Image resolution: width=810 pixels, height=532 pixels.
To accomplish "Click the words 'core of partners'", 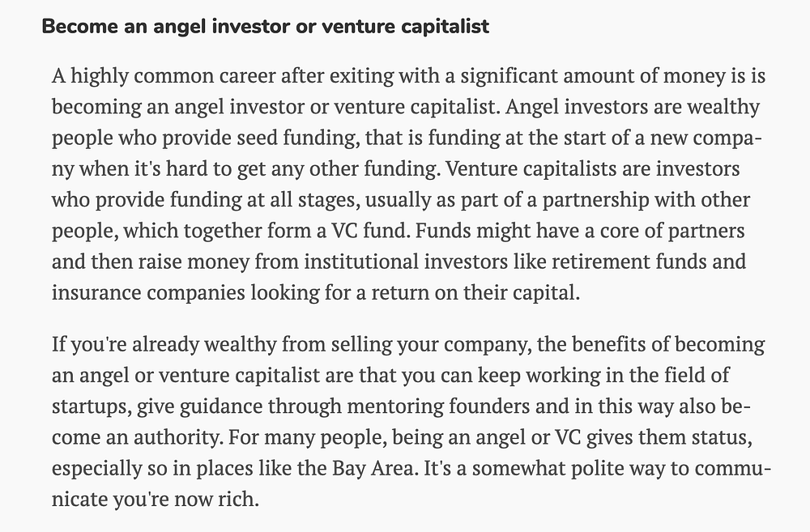I will 672,232.
